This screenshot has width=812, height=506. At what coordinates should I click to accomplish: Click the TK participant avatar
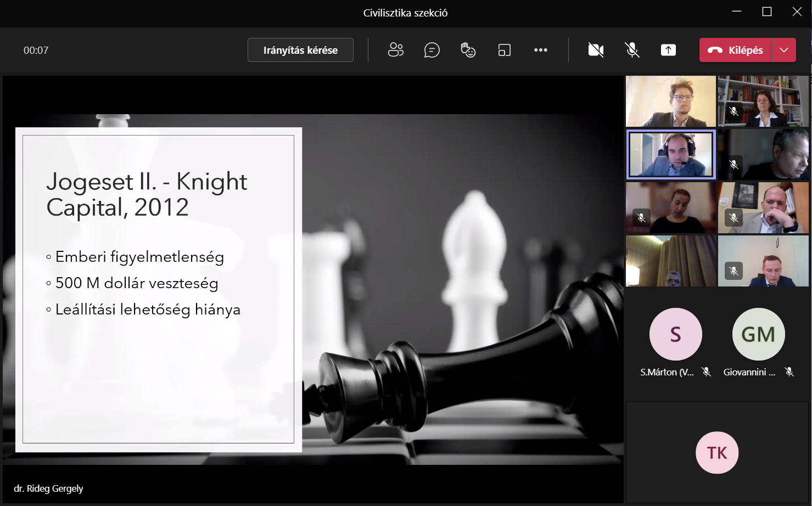(x=717, y=453)
